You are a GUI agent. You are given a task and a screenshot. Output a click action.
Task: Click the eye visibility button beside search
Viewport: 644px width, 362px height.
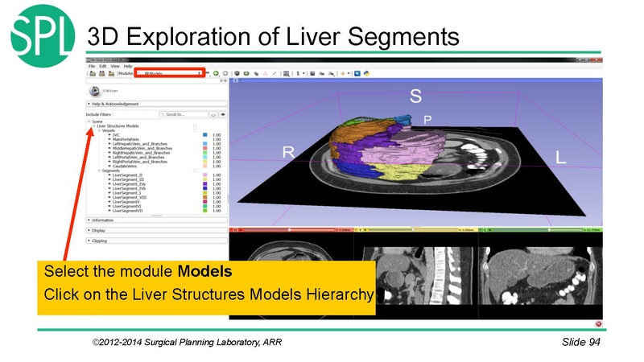(x=223, y=114)
